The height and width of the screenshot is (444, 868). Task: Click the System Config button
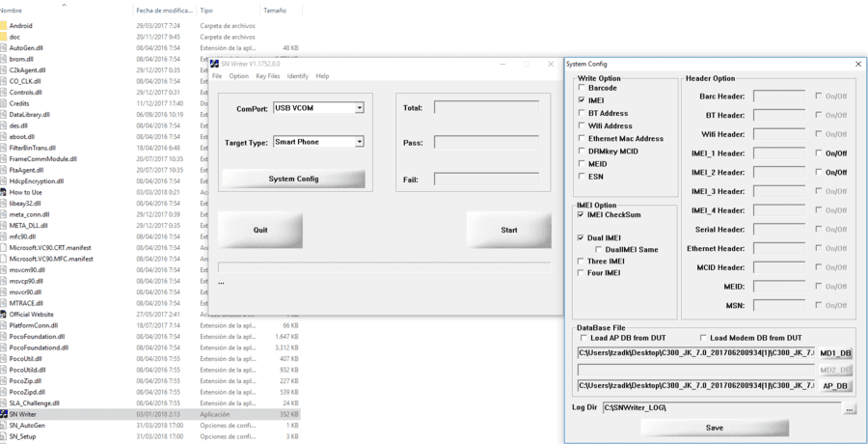[x=293, y=179]
